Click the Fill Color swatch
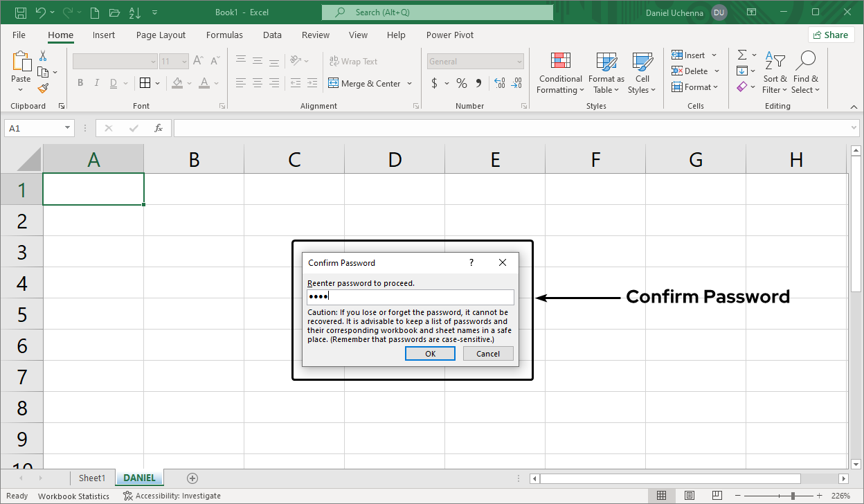Screen dimensions: 864x504 point(177,83)
